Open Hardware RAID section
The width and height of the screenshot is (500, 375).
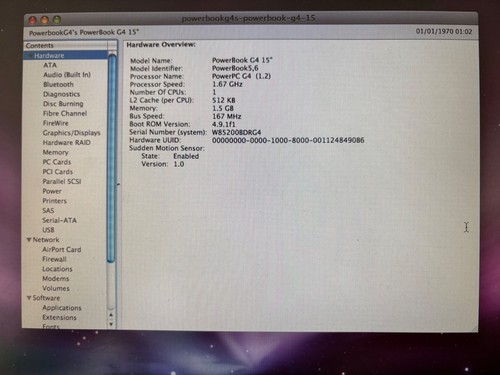click(x=66, y=142)
